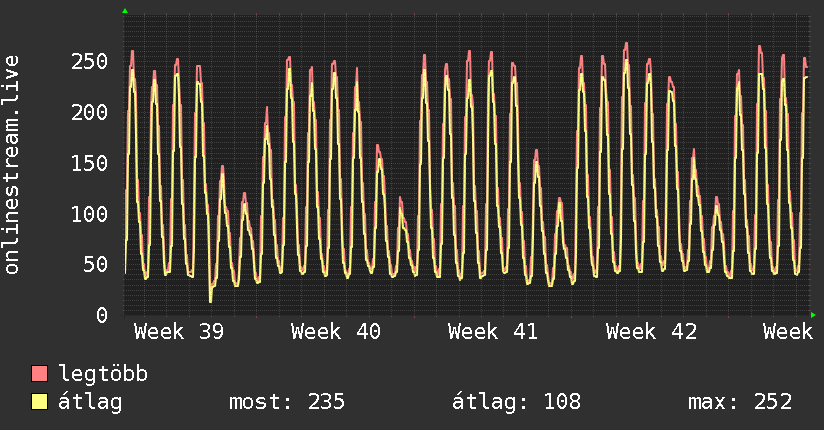The width and height of the screenshot is (824, 430).
Task: Click the onlinestream.live vertical axis title
Action: tap(12, 165)
